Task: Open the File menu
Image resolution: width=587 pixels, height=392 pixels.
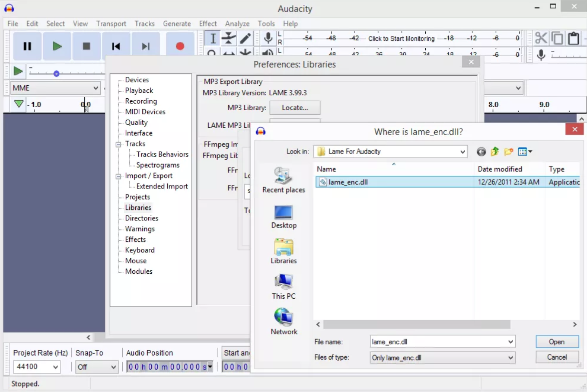Action: click(13, 23)
